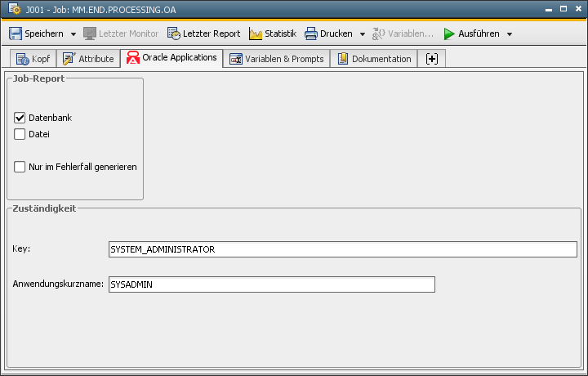Click the Anwendungskurzname input field
Viewport: 588px width, 376px height.
click(x=272, y=284)
